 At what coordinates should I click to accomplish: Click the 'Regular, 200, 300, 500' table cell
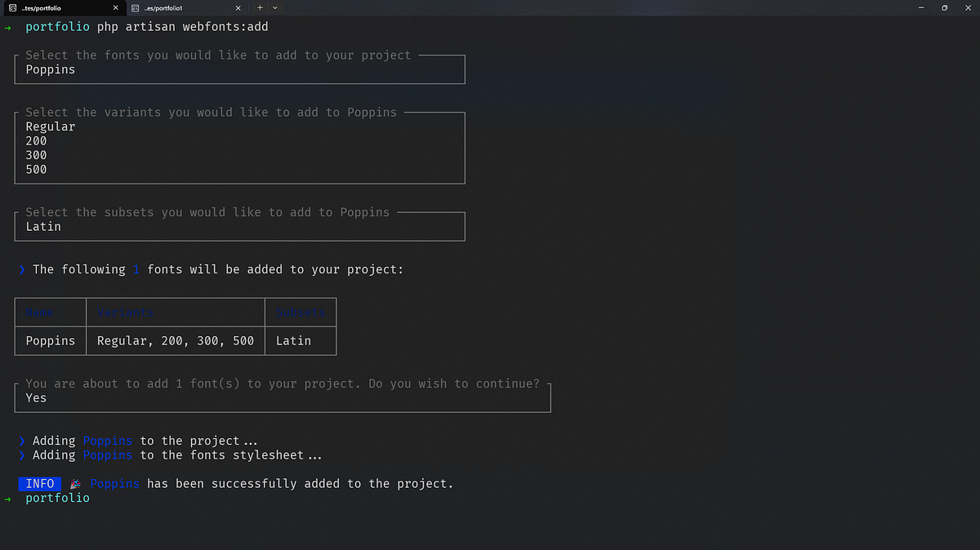click(x=175, y=340)
